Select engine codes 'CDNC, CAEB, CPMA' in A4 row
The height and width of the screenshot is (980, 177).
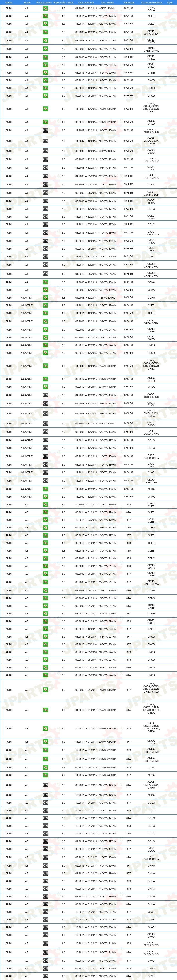151,49
